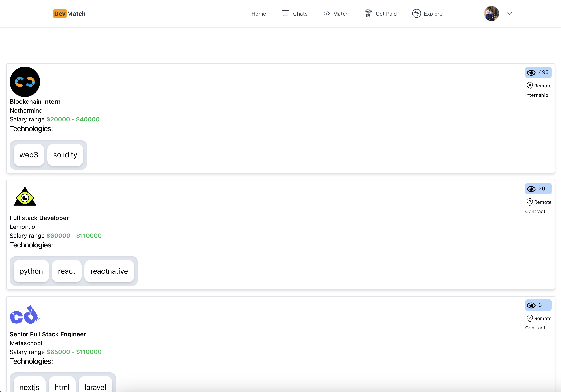561x392 pixels.
Task: Click the Nethermind company logo
Action: (25, 82)
